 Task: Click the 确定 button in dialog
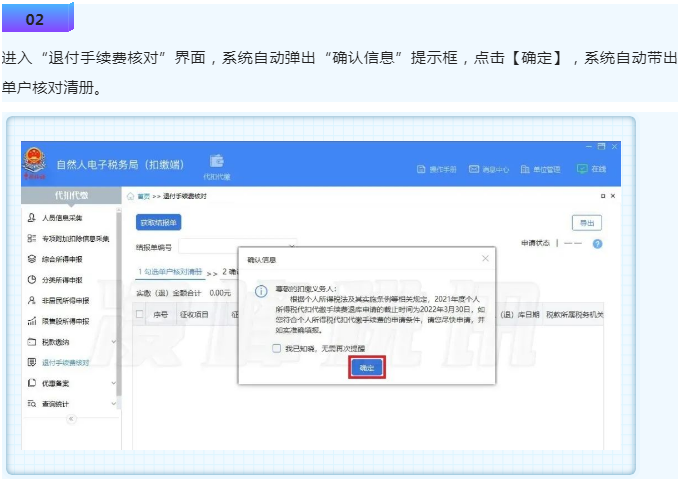(367, 368)
